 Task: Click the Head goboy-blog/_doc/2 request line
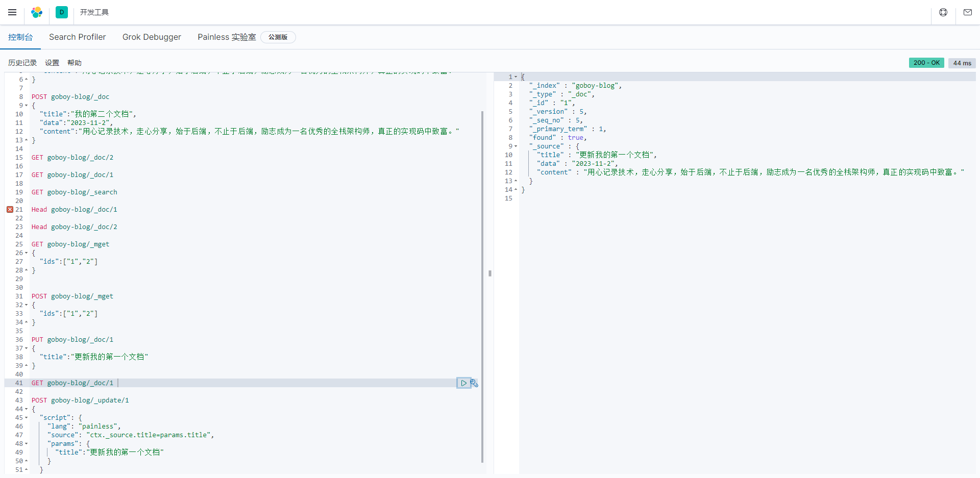pos(75,227)
